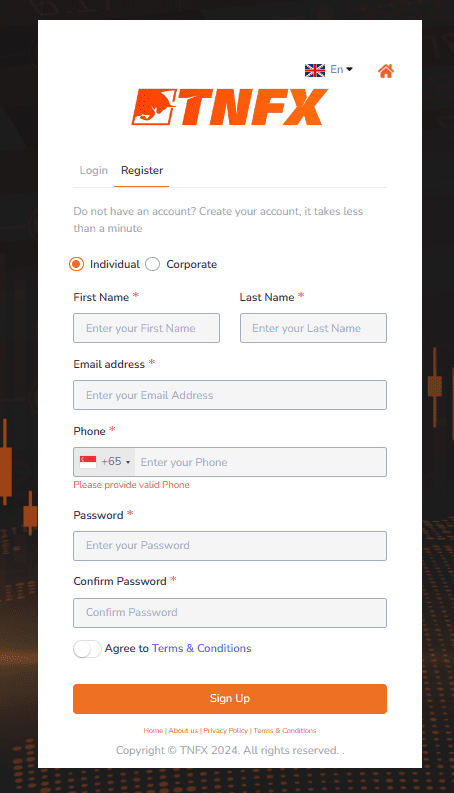Click the Sign Up button
The height and width of the screenshot is (793, 454).
pyautogui.click(x=230, y=698)
